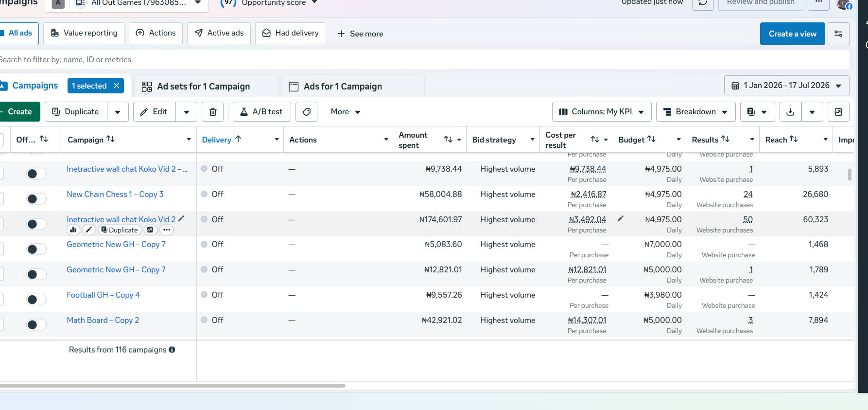This screenshot has height=410, width=868.
Task: Open the Breakdown dropdown
Action: pyautogui.click(x=695, y=112)
